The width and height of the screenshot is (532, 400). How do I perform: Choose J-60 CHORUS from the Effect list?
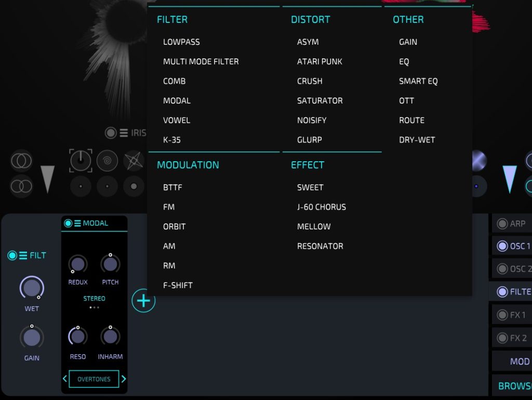click(321, 207)
